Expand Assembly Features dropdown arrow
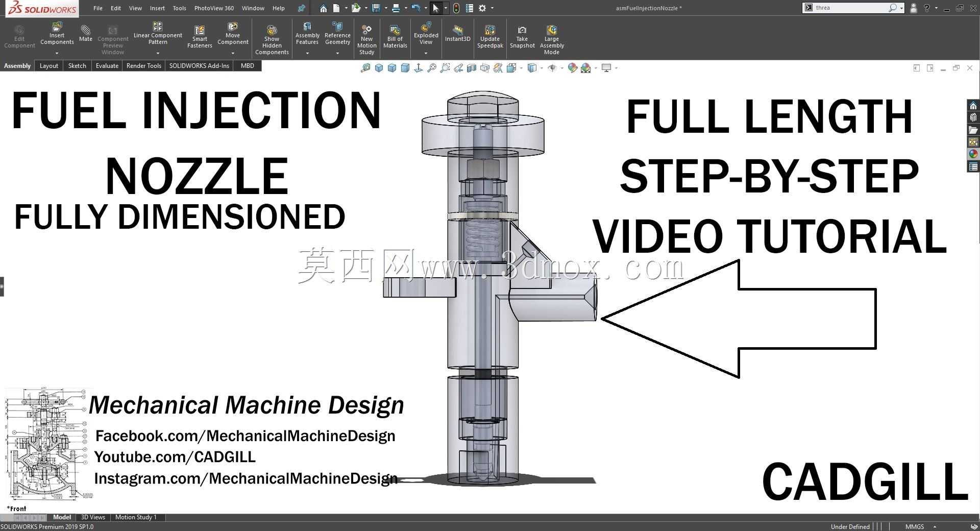The width and height of the screenshot is (980, 531). [x=307, y=53]
